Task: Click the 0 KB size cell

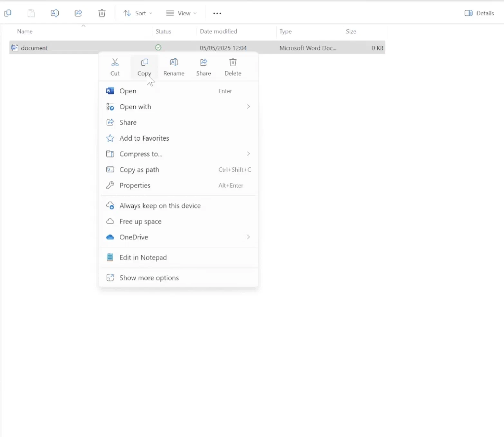Action: 377,48
